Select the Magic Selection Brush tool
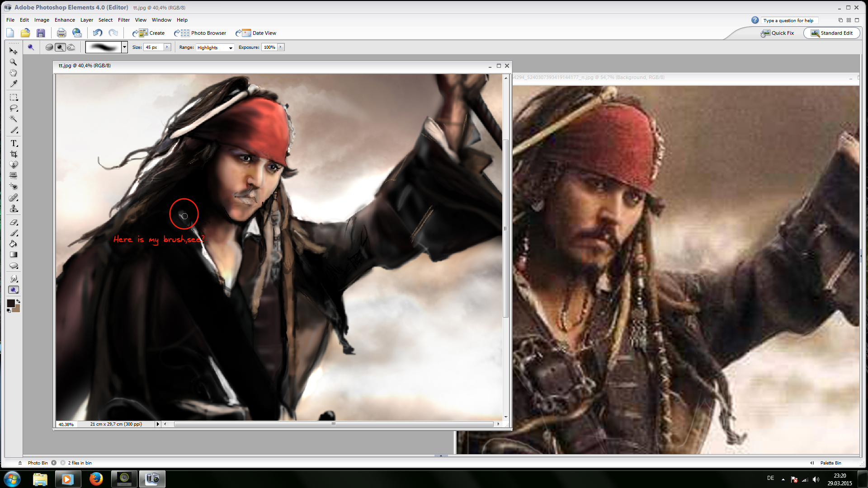868x488 pixels. coord(14,130)
